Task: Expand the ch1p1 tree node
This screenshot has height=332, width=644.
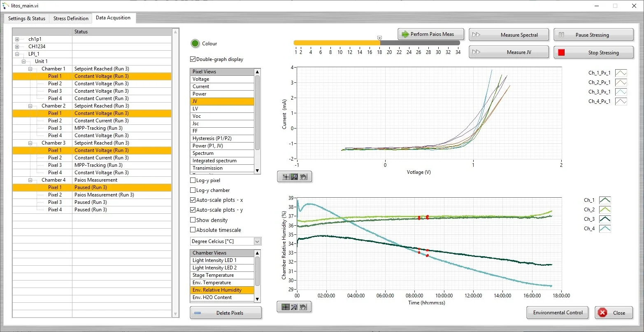Action: pos(17,39)
